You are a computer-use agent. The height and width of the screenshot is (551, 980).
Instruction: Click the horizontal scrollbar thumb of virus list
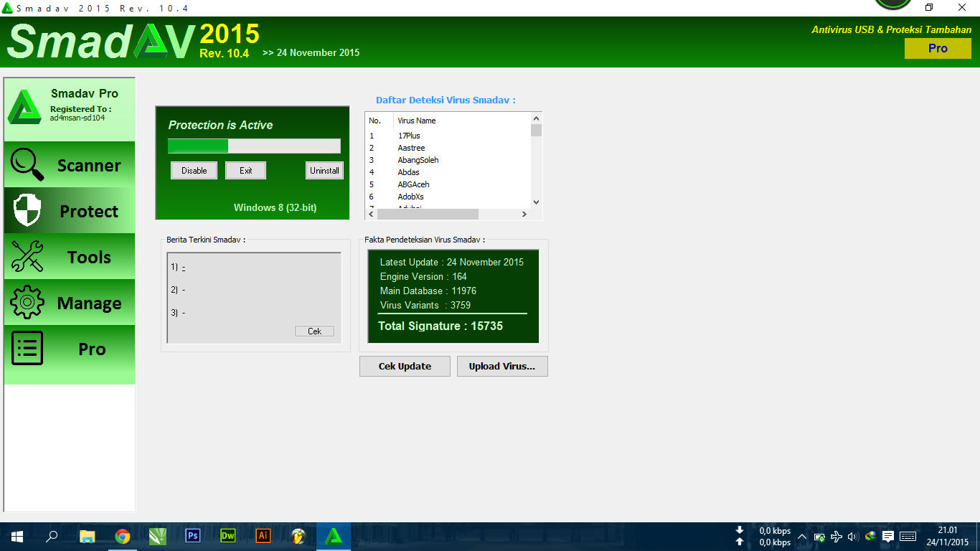click(428, 214)
